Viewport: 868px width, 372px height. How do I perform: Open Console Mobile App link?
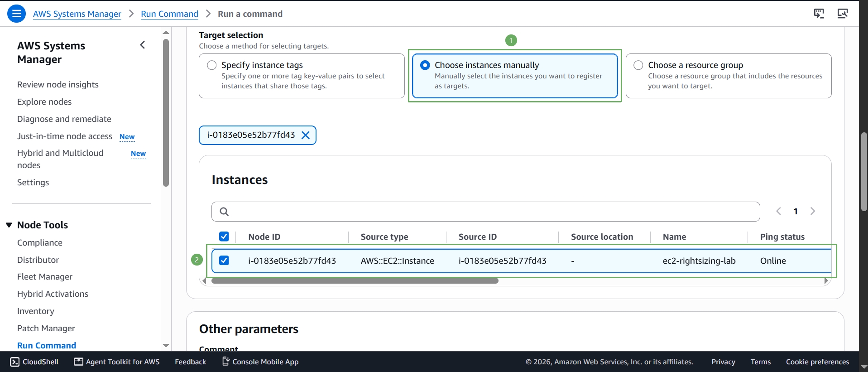coord(260,362)
